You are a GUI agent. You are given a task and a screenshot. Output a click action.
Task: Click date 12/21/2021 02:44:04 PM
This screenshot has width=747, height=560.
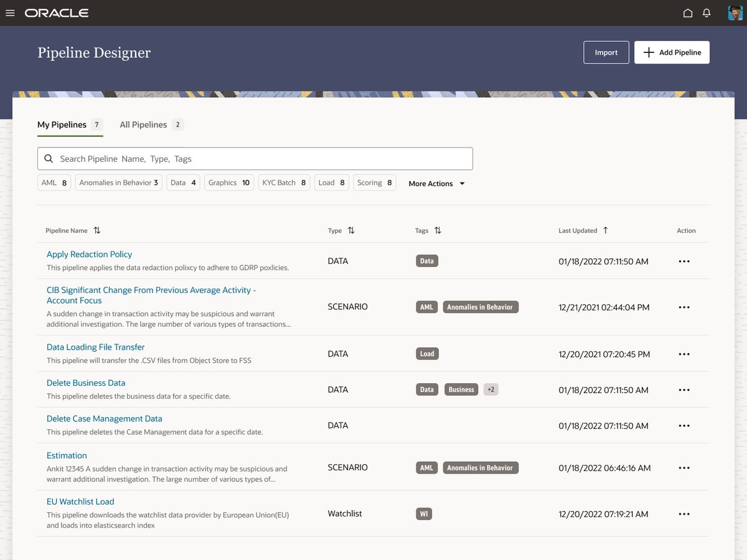(604, 307)
